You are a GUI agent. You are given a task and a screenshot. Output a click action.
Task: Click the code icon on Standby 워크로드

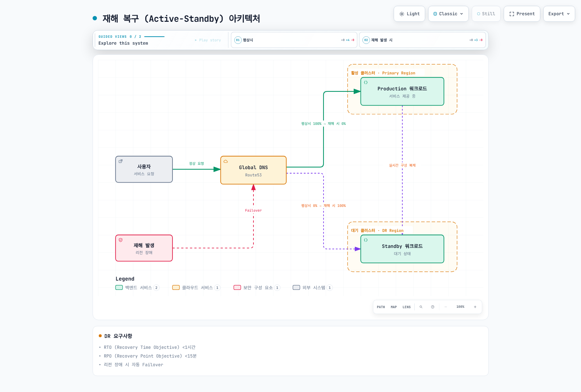366,240
